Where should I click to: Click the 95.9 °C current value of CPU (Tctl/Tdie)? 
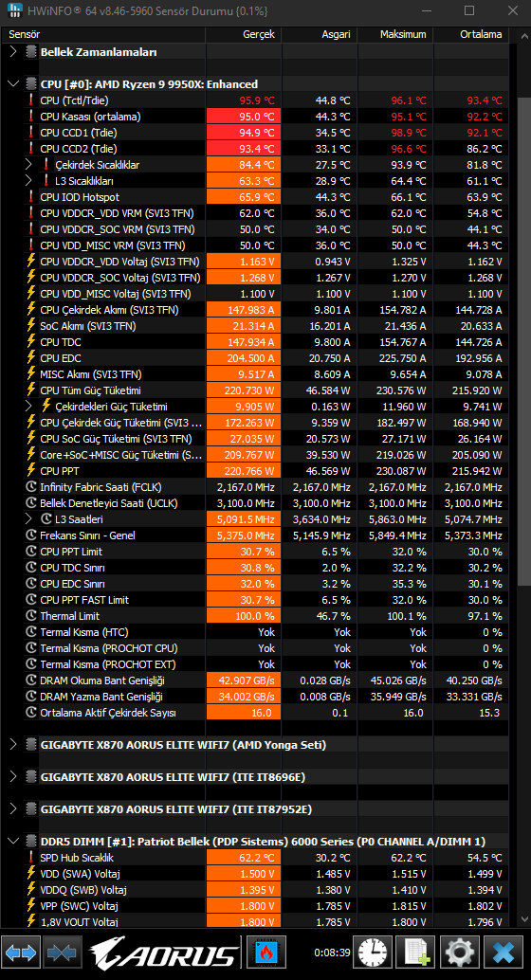coord(256,100)
